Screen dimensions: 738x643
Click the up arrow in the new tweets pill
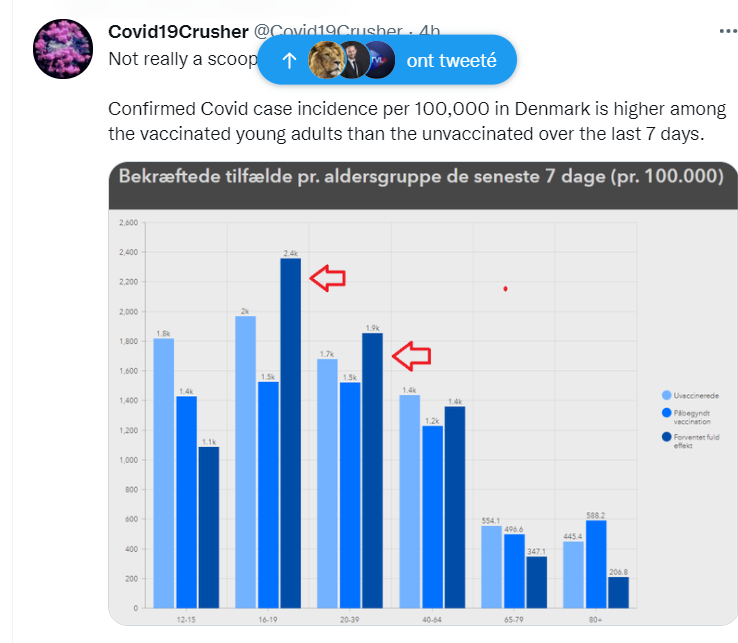coord(289,61)
